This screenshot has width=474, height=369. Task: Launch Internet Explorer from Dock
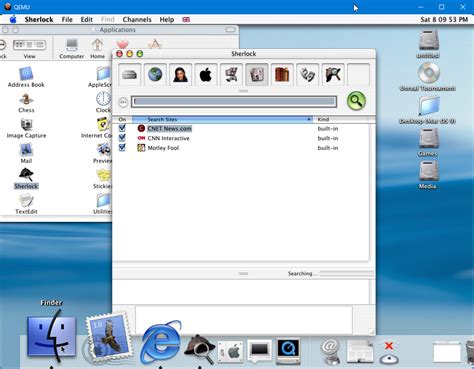coord(161,341)
